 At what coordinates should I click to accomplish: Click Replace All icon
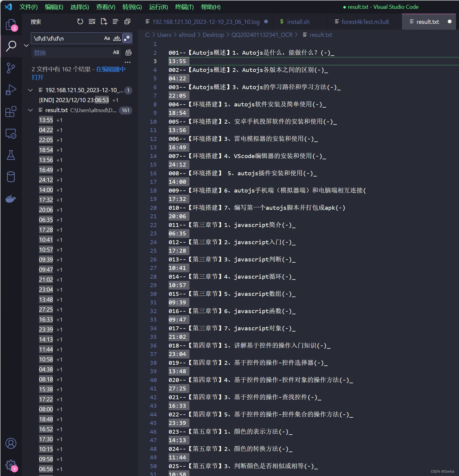click(x=128, y=53)
